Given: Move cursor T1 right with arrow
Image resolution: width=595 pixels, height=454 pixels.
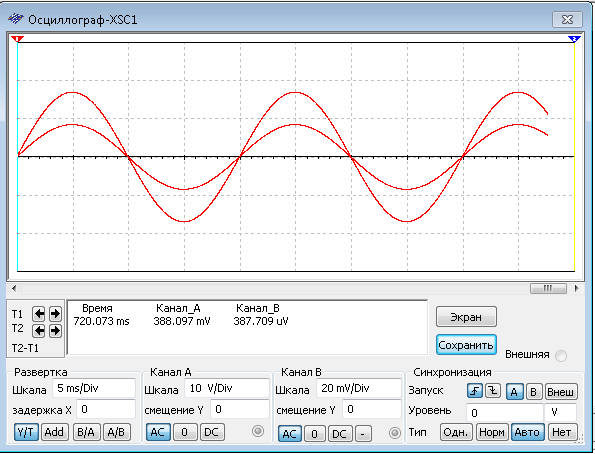Looking at the screenshot, I should [x=55, y=314].
